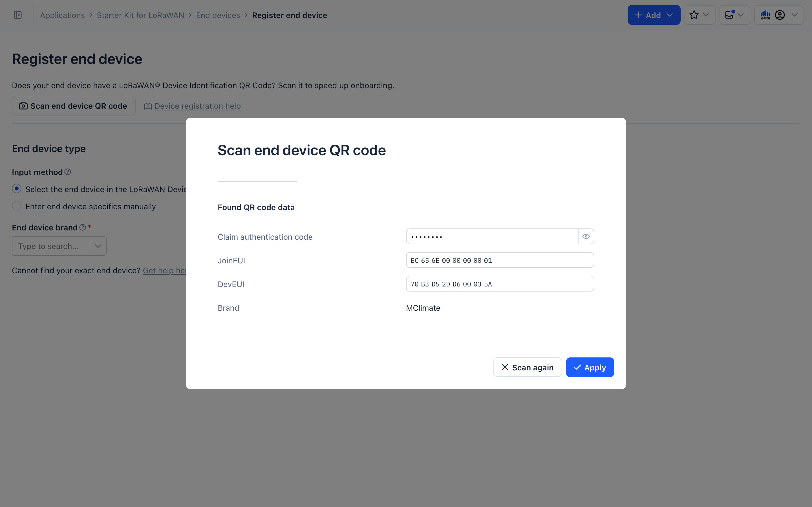
Task: Select the LoRaWAN Device Repository radio option
Action: click(17, 189)
